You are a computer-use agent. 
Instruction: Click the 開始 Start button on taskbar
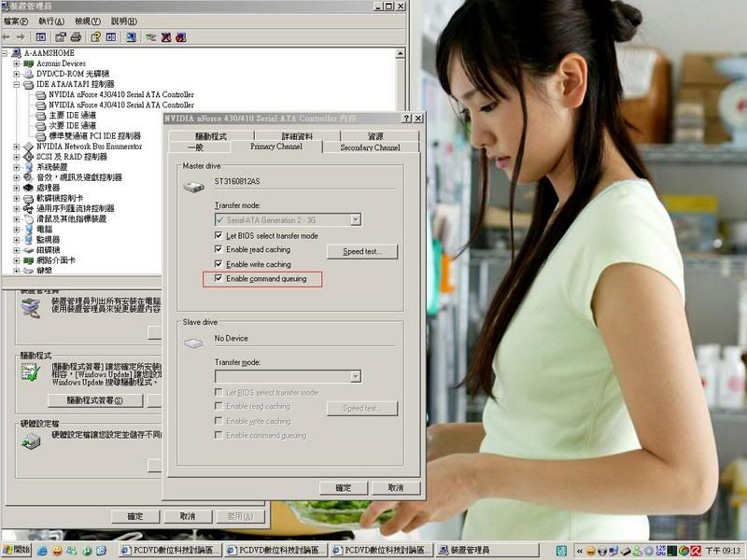16,551
